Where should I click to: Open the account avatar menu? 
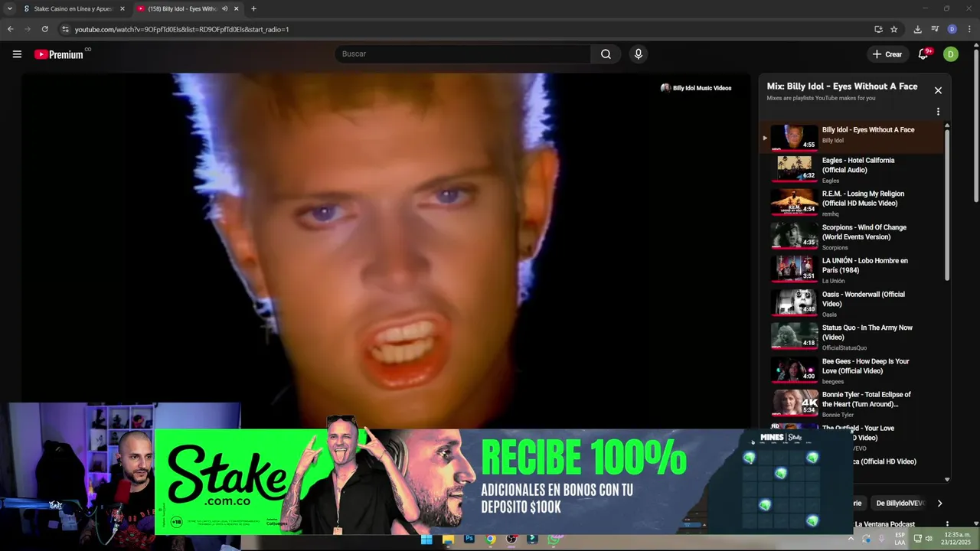950,54
